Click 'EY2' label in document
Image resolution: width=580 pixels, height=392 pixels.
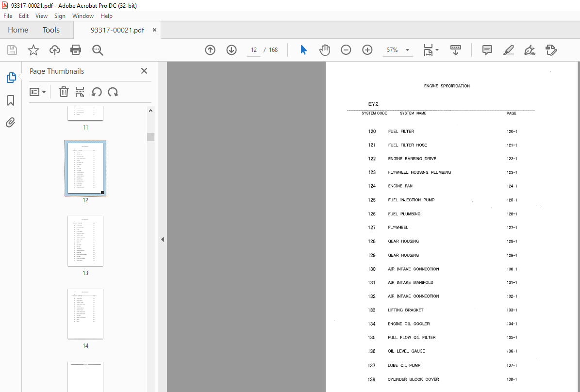[x=373, y=104]
